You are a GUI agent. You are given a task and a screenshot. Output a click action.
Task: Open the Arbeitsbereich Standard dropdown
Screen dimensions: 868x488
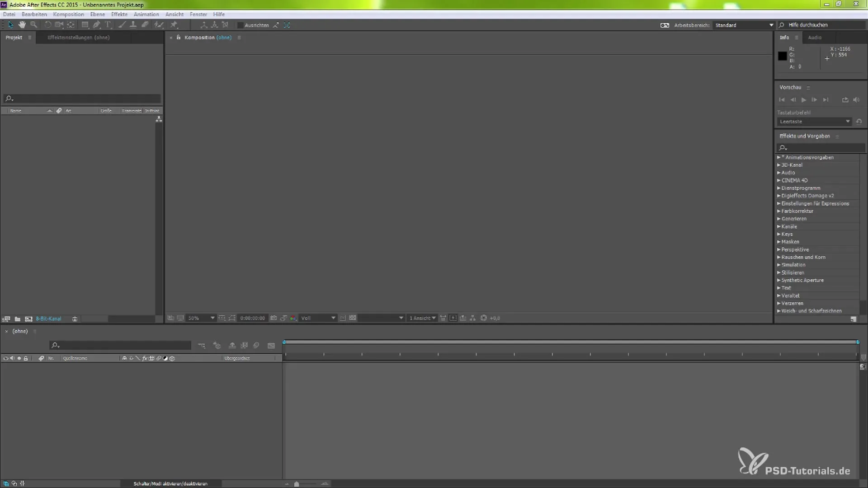744,25
